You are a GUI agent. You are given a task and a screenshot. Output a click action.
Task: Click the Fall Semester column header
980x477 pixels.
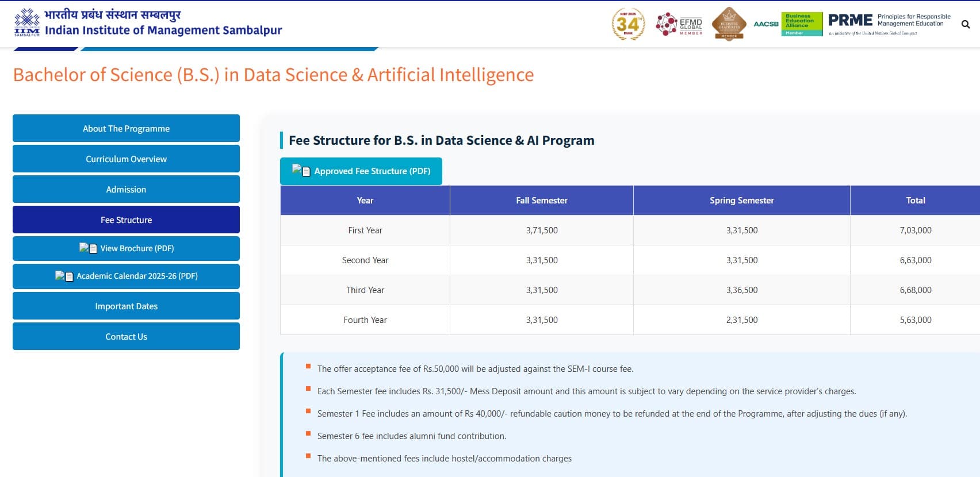(x=541, y=201)
